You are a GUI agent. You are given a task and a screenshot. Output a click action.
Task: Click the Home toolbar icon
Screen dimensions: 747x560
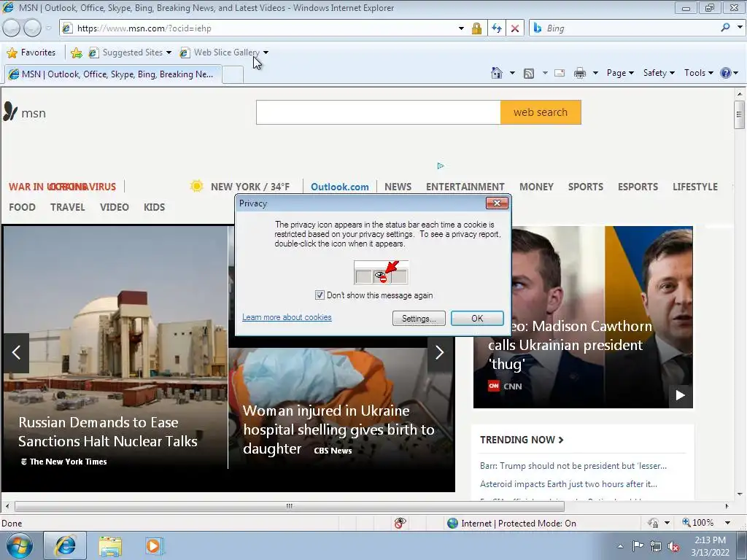pyautogui.click(x=496, y=73)
